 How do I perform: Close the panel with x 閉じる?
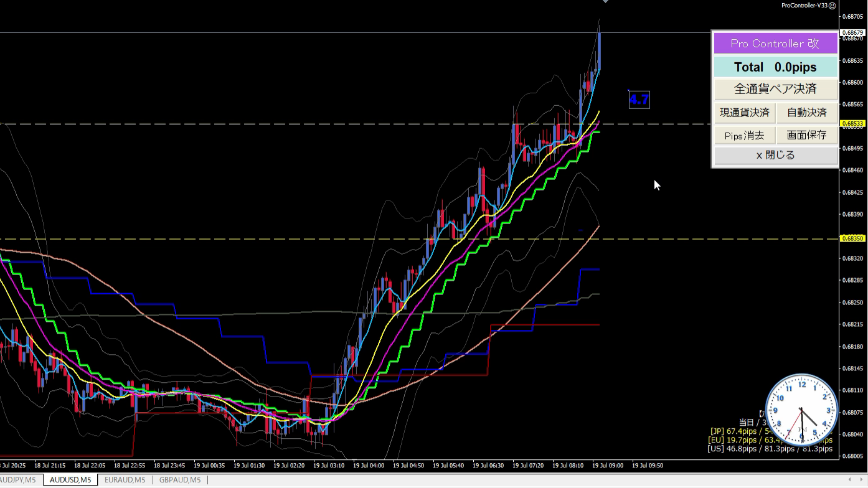775,156
